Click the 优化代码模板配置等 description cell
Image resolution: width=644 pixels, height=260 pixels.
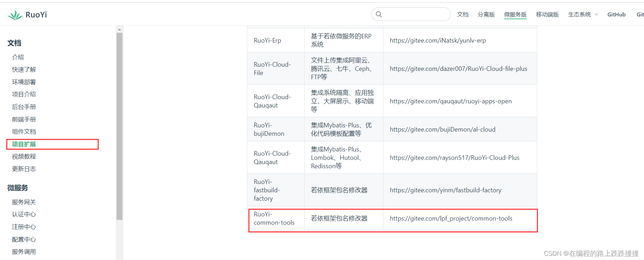coord(344,129)
